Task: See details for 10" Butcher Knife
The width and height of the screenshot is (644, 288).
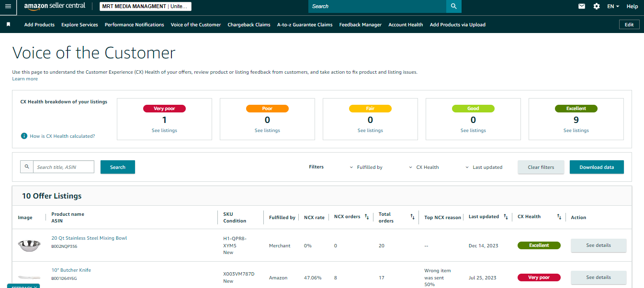Action: pyautogui.click(x=599, y=277)
